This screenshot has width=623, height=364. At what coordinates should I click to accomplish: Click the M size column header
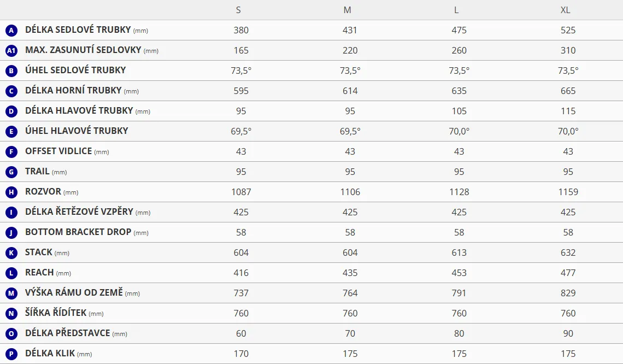pos(348,10)
